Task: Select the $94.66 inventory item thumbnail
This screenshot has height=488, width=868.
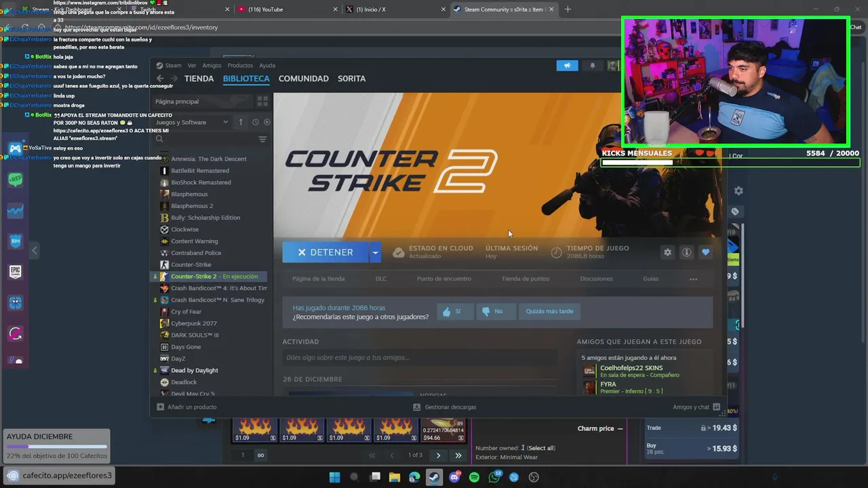Action: (443, 430)
